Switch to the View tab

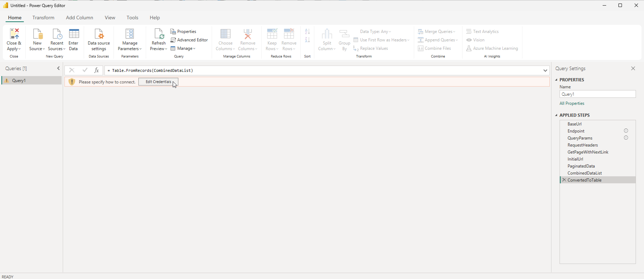click(110, 18)
